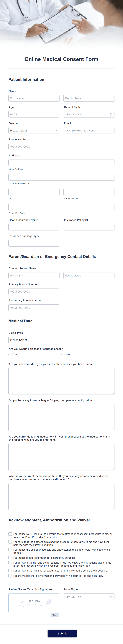
Task: Click the Street Address field
Action: point(61,163)
